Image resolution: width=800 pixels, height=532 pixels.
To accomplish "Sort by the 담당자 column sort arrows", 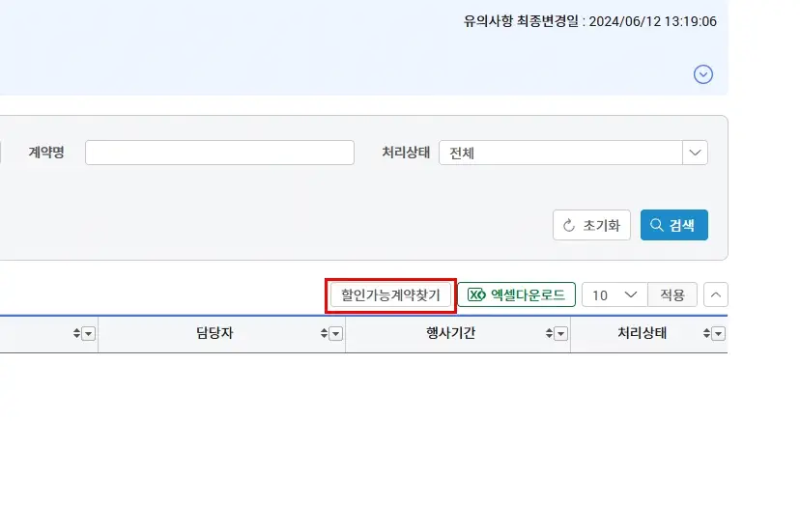I will [x=325, y=334].
